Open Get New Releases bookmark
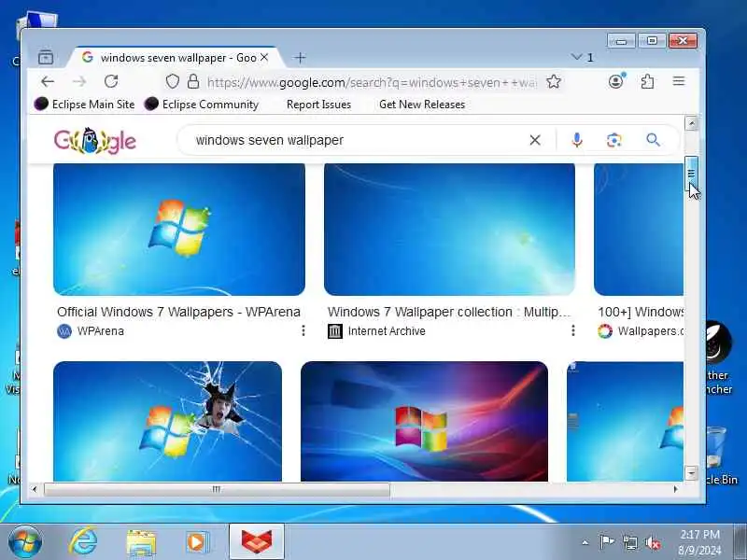The width and height of the screenshot is (747, 560). [422, 105]
